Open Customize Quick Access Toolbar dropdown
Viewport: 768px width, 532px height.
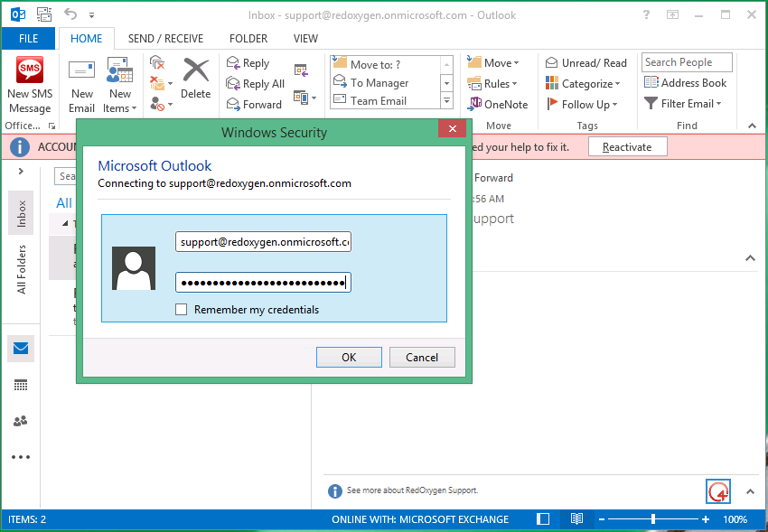pyautogui.click(x=91, y=15)
